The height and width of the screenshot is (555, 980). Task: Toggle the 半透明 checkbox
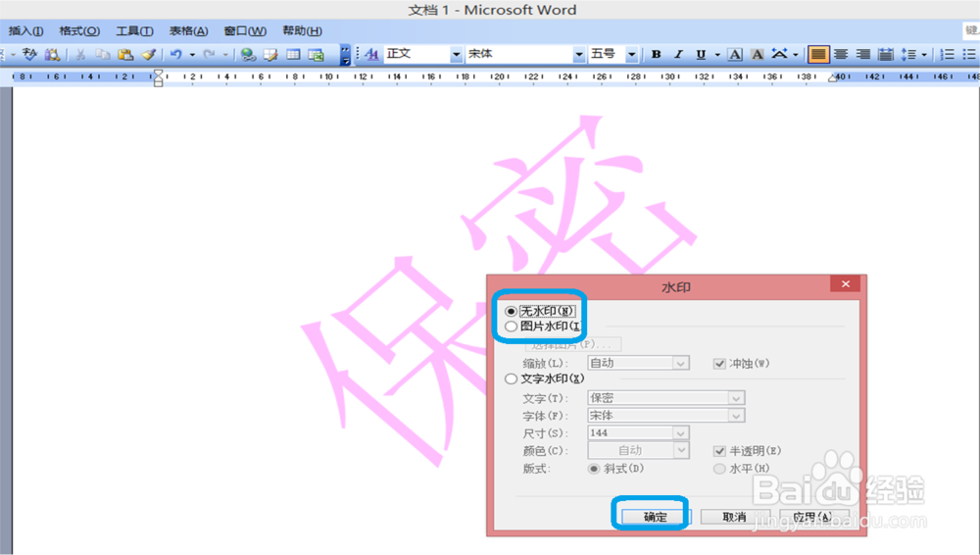719,451
